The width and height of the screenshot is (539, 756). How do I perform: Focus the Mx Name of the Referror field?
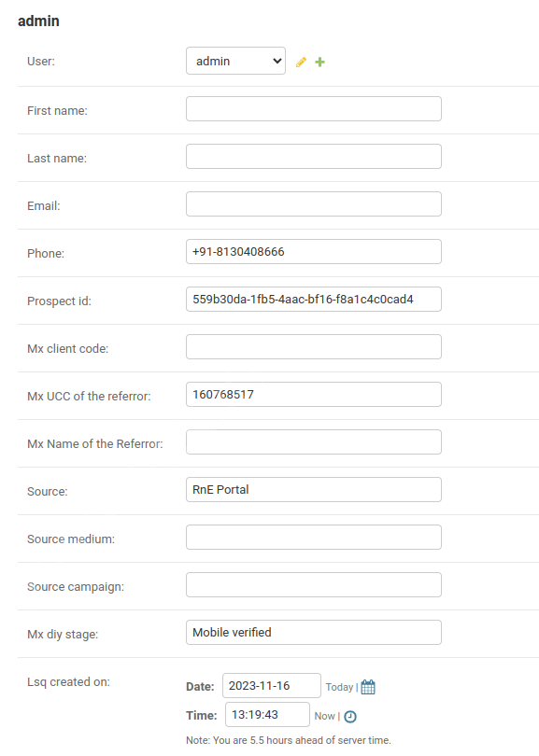click(x=314, y=441)
